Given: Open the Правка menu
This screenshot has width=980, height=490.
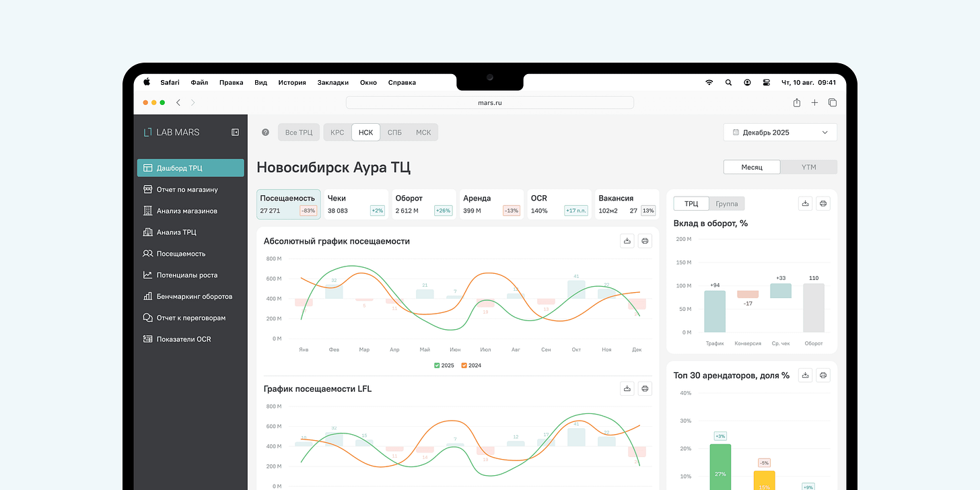Looking at the screenshot, I should pos(231,83).
